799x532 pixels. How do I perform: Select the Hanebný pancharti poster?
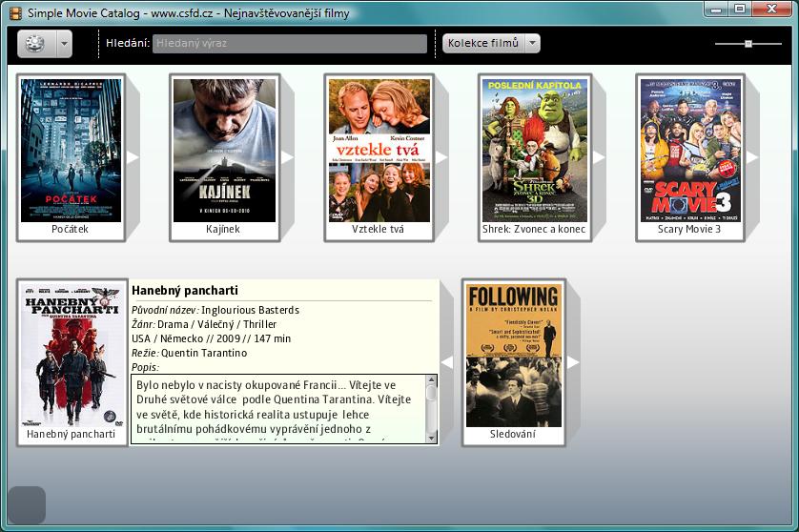pos(72,356)
